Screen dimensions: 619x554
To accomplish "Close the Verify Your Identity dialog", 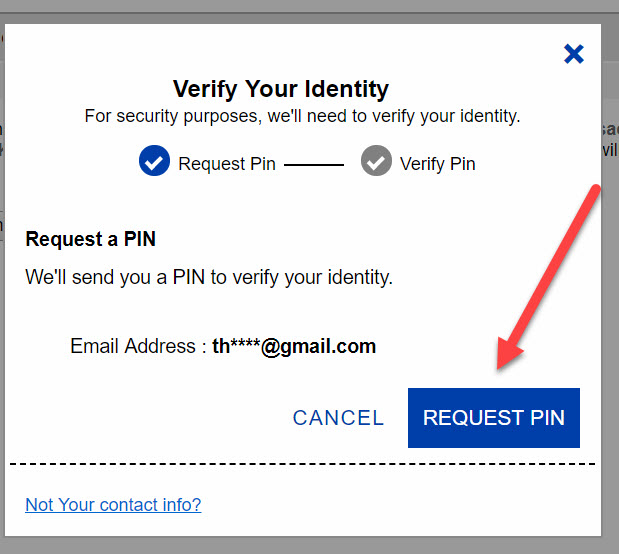I will click(x=574, y=54).
